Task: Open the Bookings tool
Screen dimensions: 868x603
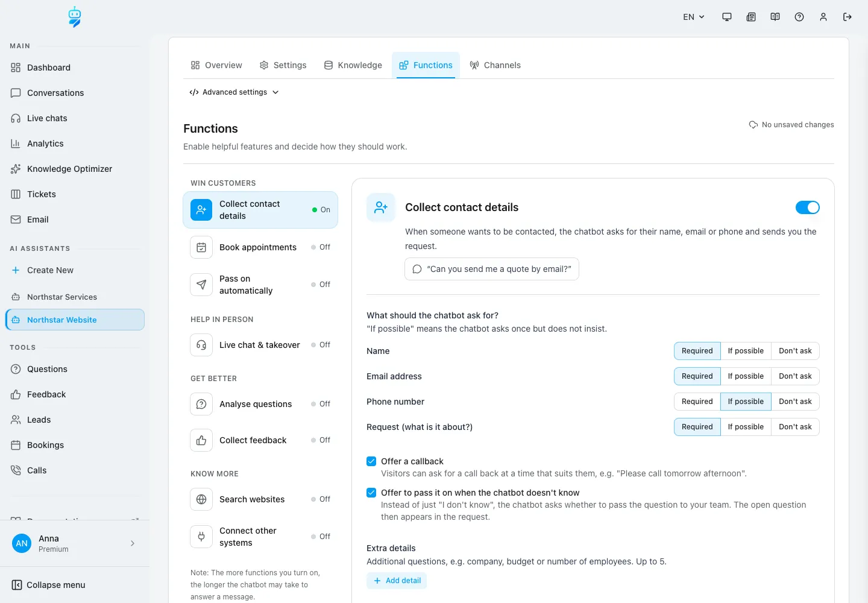Action: pos(75,445)
